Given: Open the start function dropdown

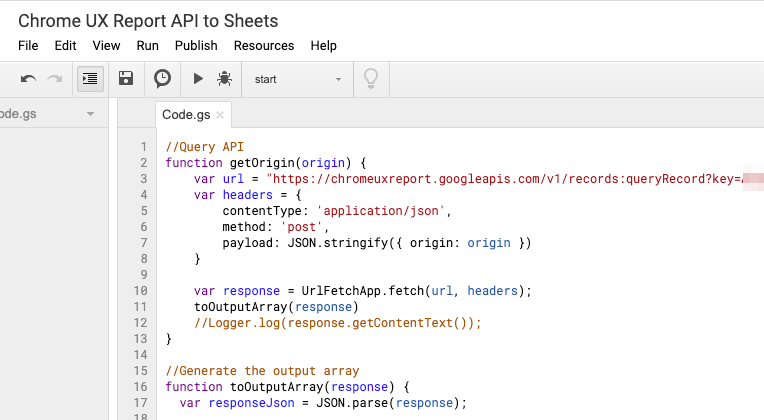Looking at the screenshot, I should tap(297, 79).
